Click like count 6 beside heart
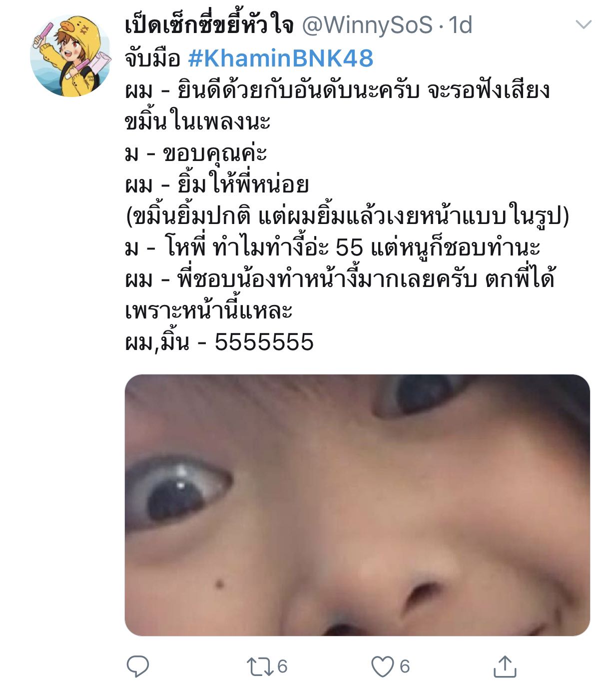The height and width of the screenshot is (691, 616). coord(405,666)
